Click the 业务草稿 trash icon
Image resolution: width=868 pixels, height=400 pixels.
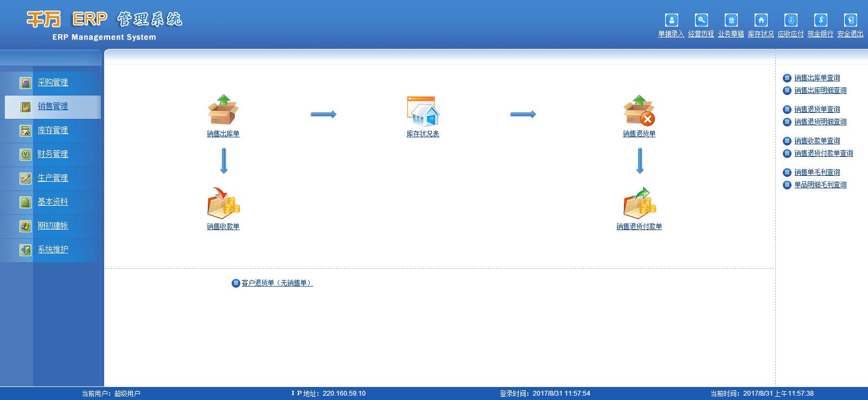pyautogui.click(x=731, y=20)
